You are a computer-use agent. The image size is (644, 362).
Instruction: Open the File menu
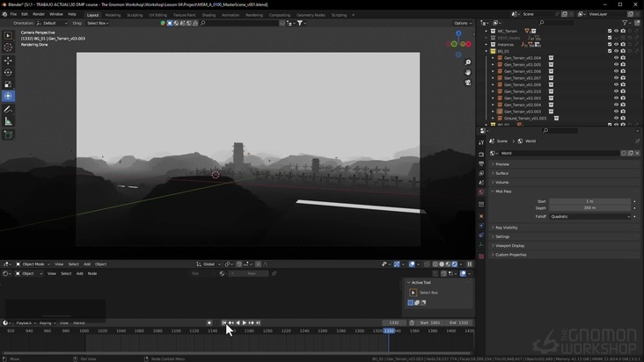[x=13, y=14]
